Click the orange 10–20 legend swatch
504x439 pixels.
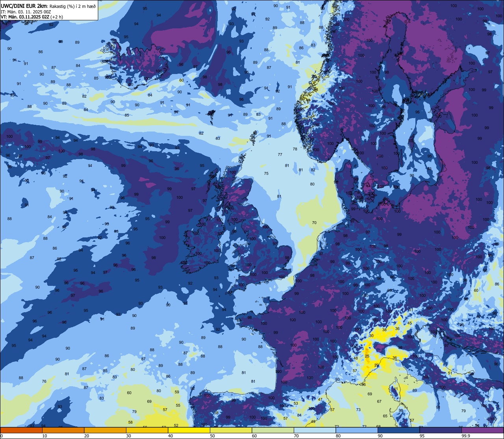(x=63, y=430)
